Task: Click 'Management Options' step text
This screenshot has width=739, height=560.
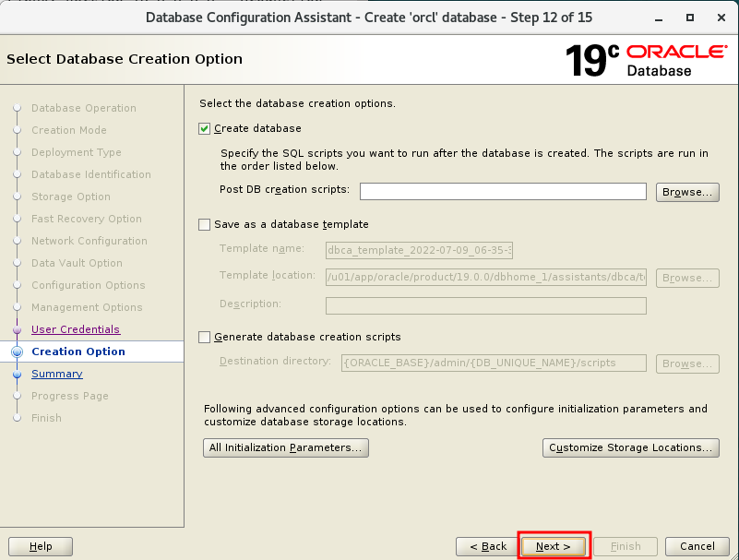Action: point(87,307)
